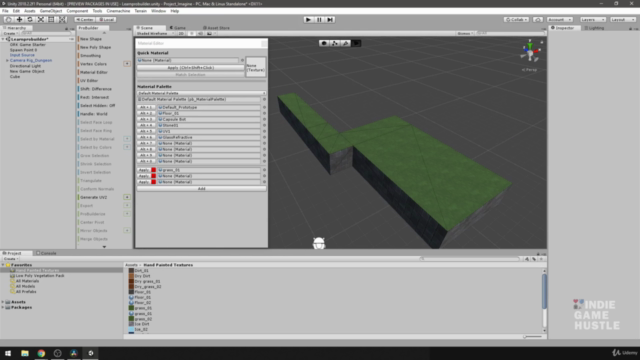The image size is (640, 360).
Task: Switch to the Lighting tab
Action: 594,28
